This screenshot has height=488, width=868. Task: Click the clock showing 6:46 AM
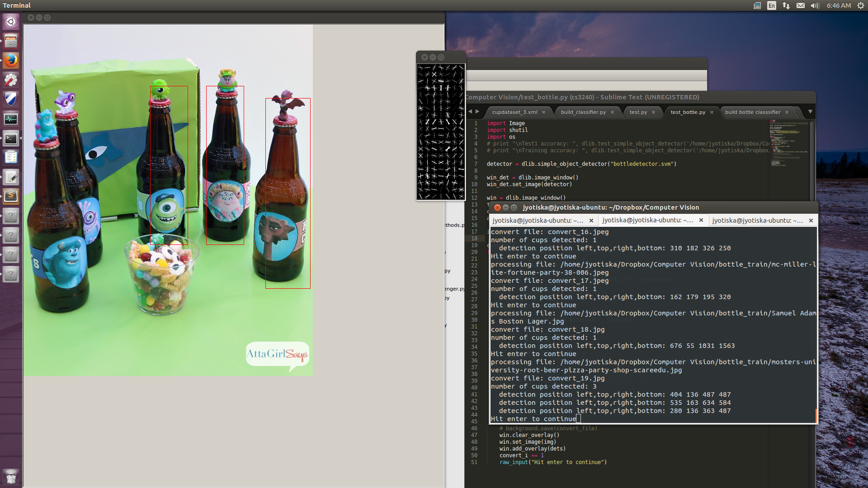click(839, 5)
